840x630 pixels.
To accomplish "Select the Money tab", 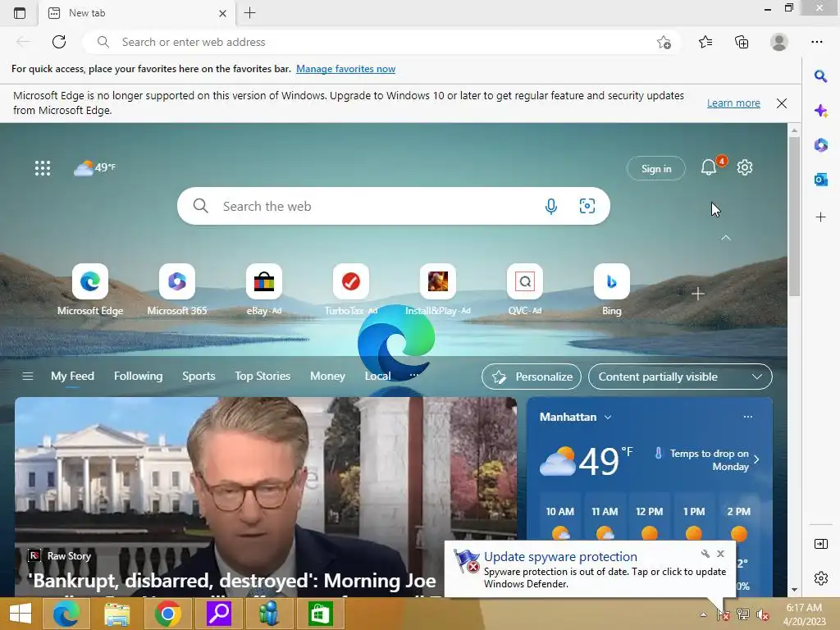I will pos(327,376).
